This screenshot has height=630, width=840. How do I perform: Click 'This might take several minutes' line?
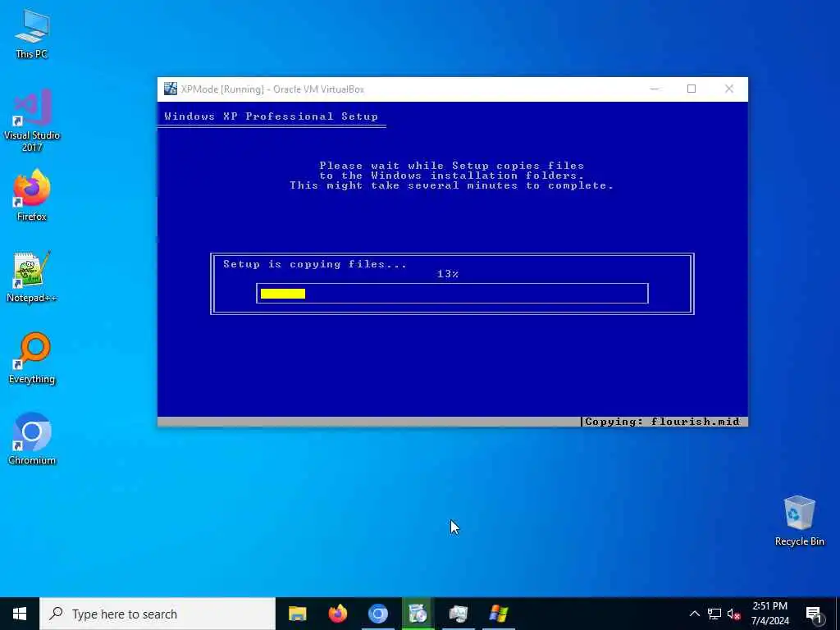[x=452, y=185]
